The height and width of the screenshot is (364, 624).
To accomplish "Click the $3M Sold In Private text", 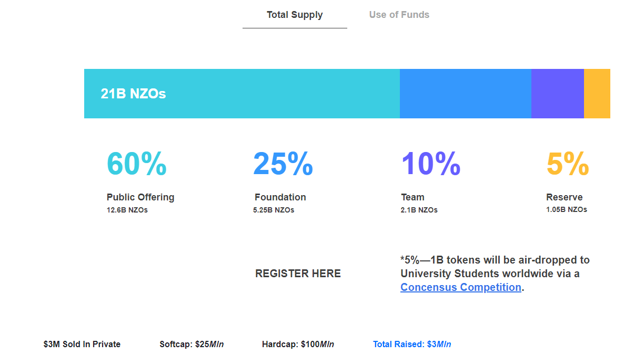I will click(x=82, y=345).
